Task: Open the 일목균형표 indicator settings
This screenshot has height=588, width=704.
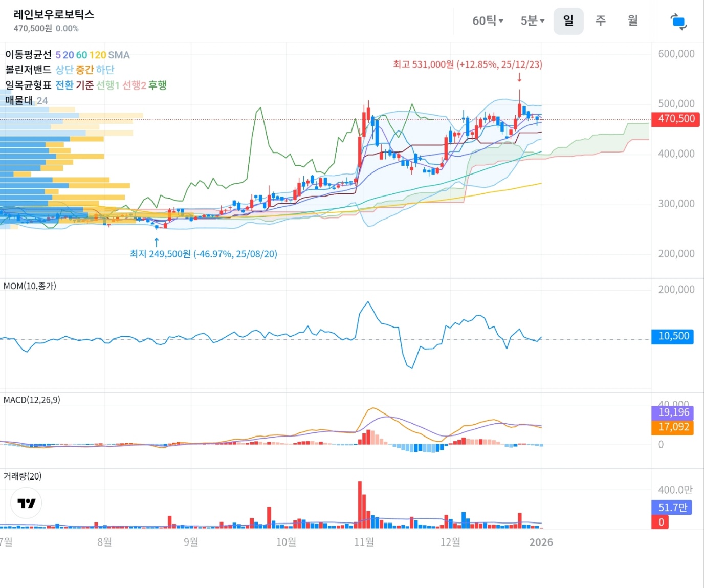Action: pyautogui.click(x=29, y=85)
